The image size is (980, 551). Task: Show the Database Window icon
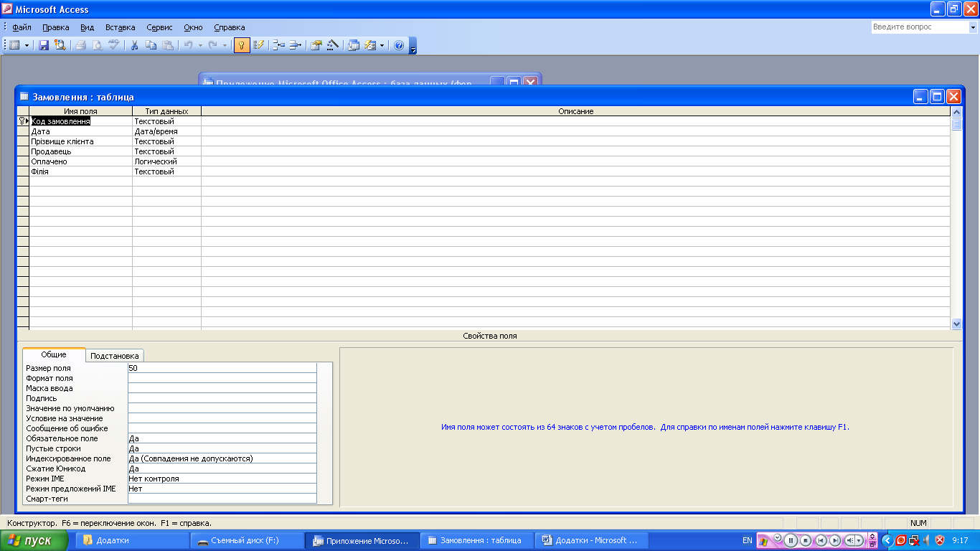coord(354,45)
